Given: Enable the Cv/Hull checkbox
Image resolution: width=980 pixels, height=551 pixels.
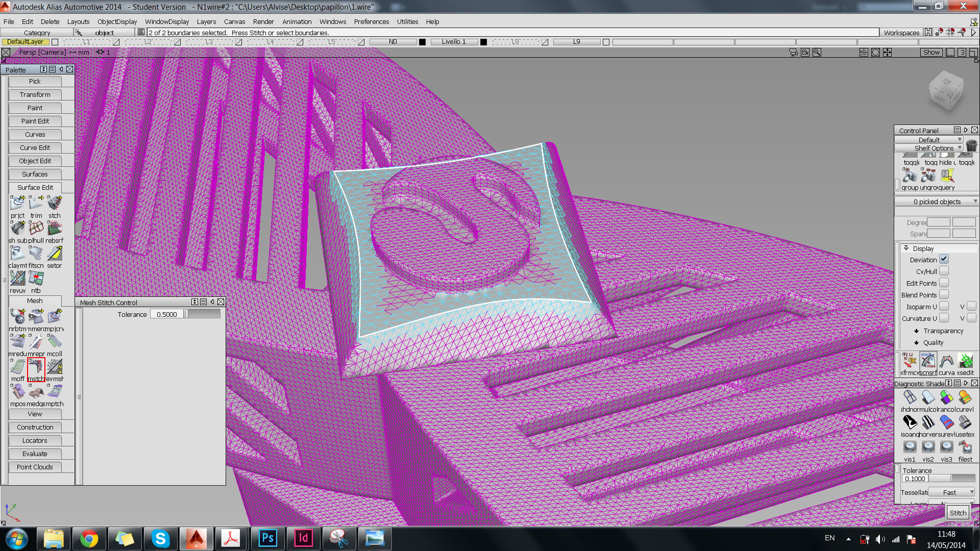Looking at the screenshot, I should 944,271.
